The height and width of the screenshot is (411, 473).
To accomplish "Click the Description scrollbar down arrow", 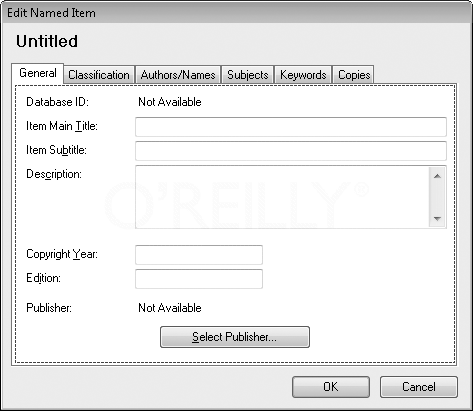I will pos(437,219).
